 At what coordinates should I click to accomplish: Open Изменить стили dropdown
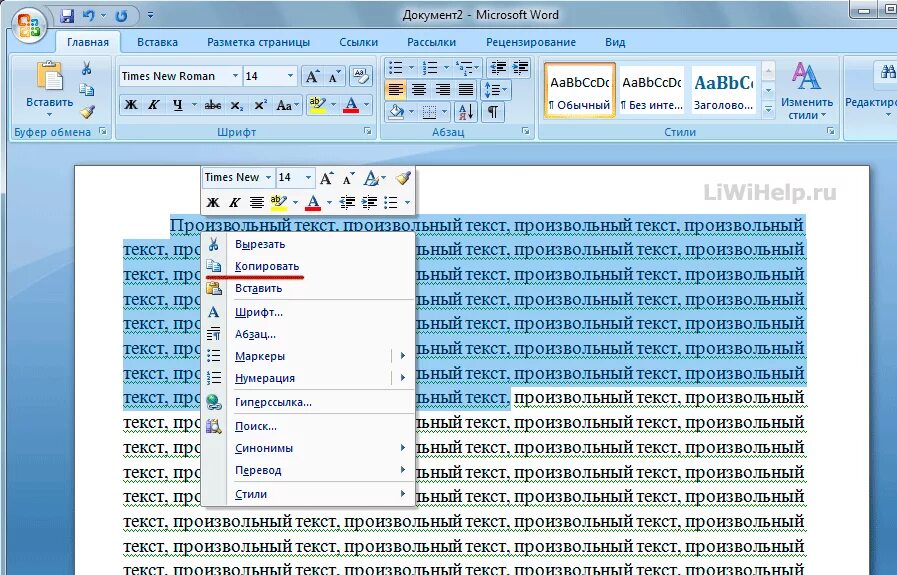807,92
